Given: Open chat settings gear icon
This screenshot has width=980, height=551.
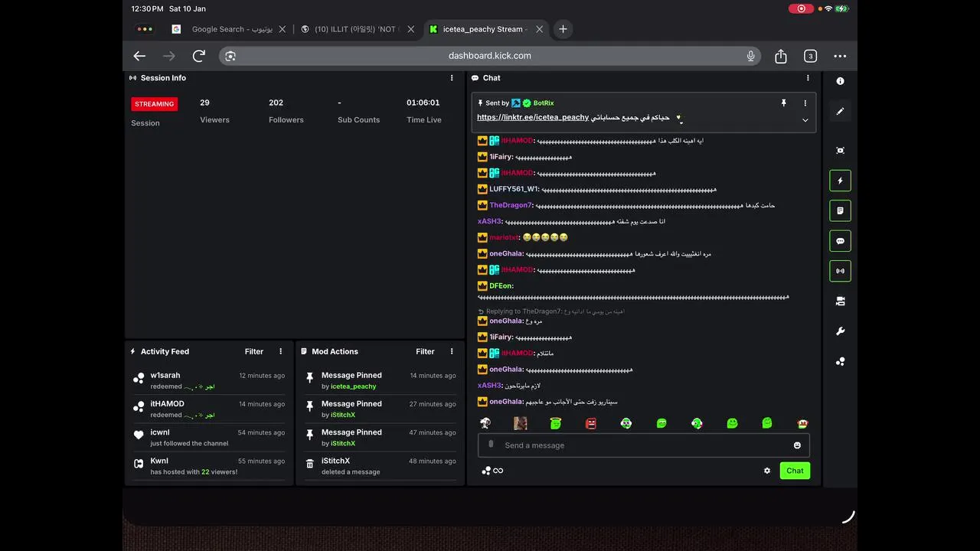Looking at the screenshot, I should [x=767, y=471].
